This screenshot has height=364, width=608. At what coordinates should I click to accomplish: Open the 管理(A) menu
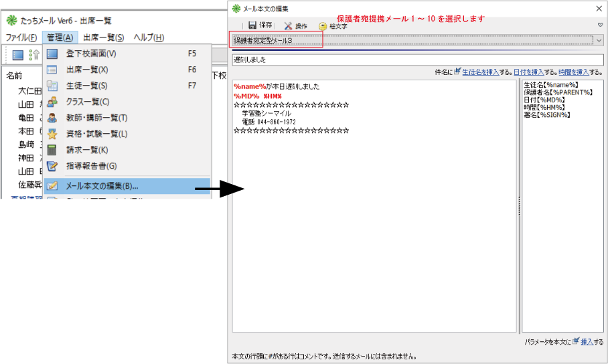[60, 37]
